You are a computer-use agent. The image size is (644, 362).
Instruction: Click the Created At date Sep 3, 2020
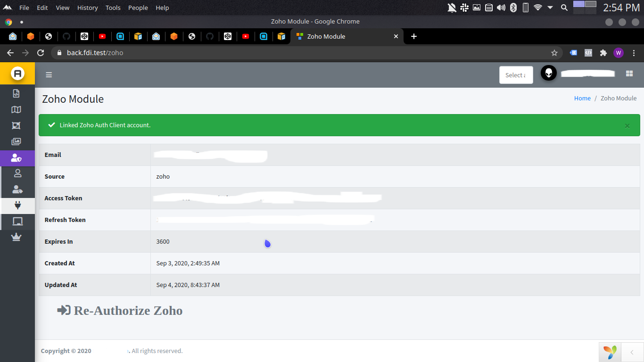(x=188, y=263)
